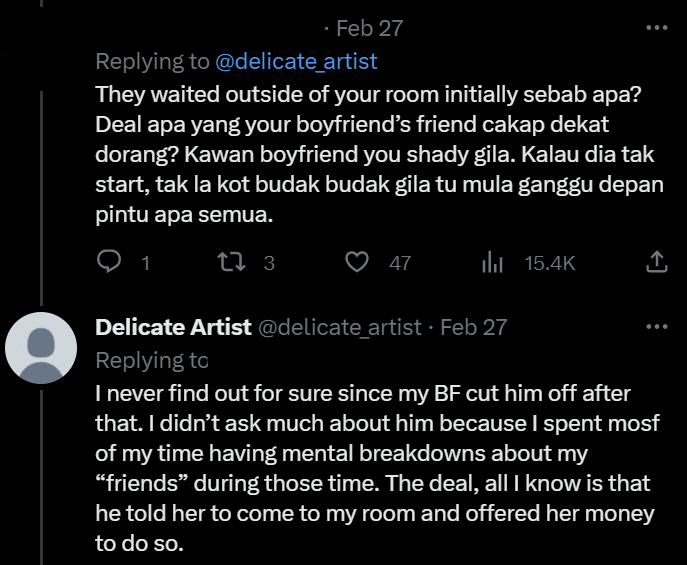This screenshot has width=687, height=565.
Task: Click the gray @delicate_artist handle in the reply header
Action: (x=340, y=328)
